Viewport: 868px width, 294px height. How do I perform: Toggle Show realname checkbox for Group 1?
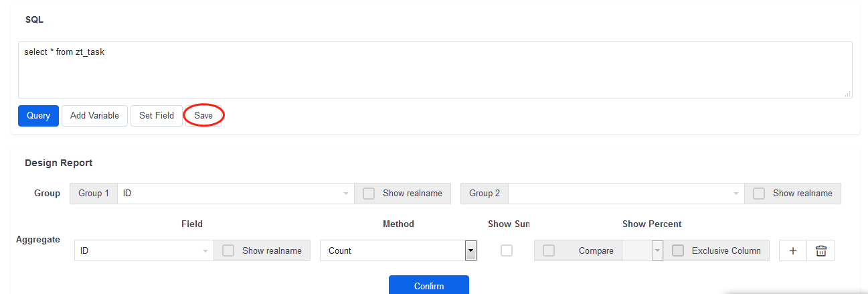point(369,194)
